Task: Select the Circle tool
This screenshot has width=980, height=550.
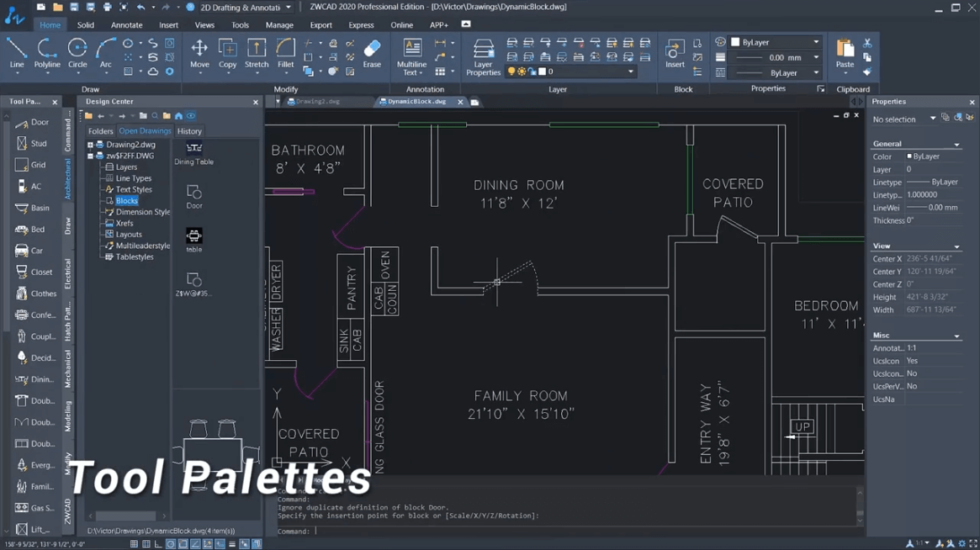Action: (x=77, y=54)
